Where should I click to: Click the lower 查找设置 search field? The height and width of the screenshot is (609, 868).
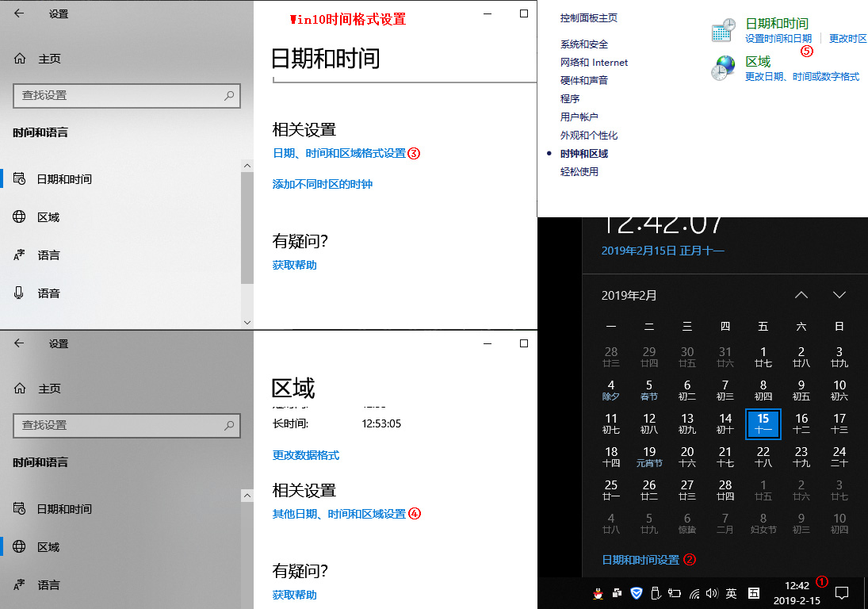(127, 426)
